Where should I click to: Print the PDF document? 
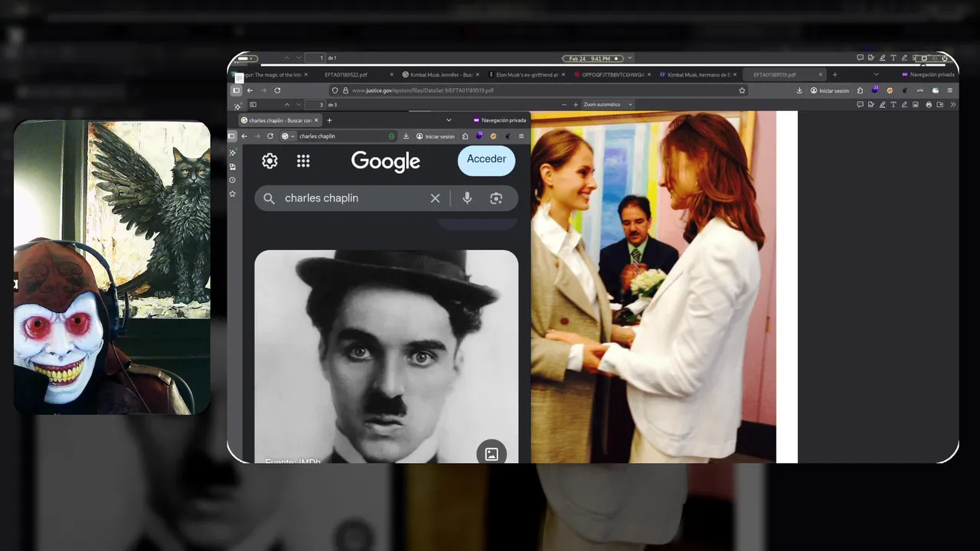(929, 104)
